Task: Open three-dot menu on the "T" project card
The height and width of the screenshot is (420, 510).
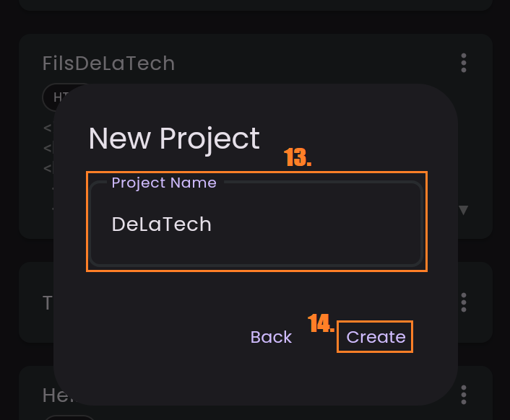Action: point(464,302)
